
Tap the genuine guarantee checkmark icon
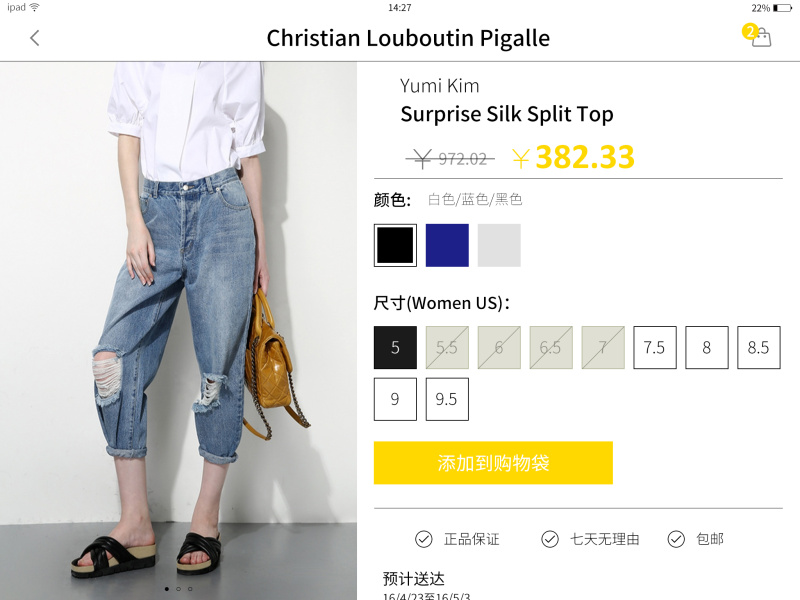[x=424, y=539]
